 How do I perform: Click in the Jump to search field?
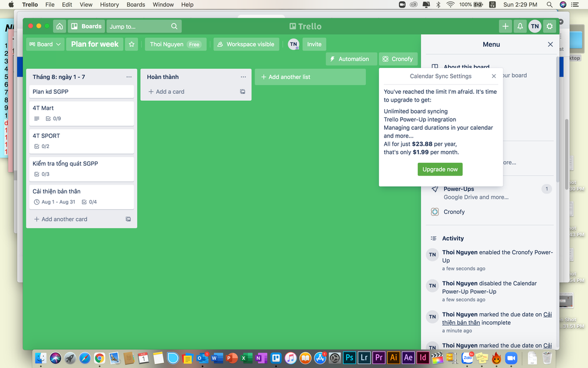tap(144, 27)
